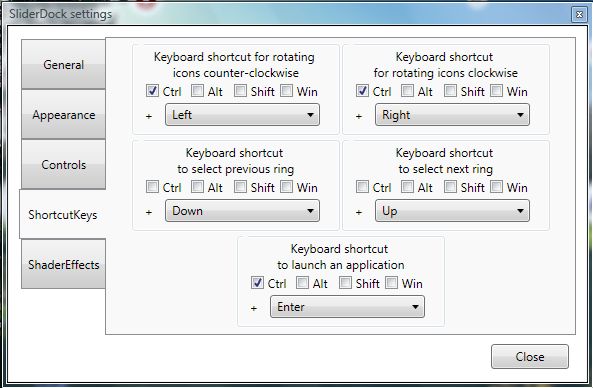
Task: Check Win for select next ring
Action: (x=496, y=187)
